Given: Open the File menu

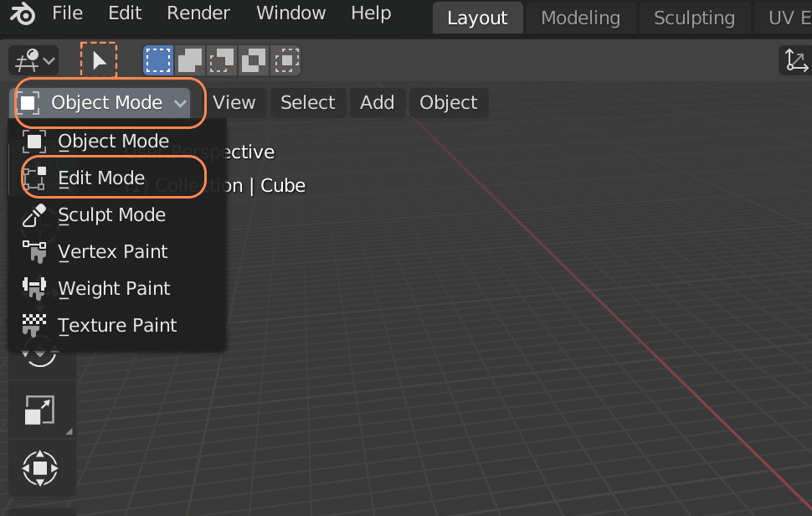Looking at the screenshot, I should [67, 13].
